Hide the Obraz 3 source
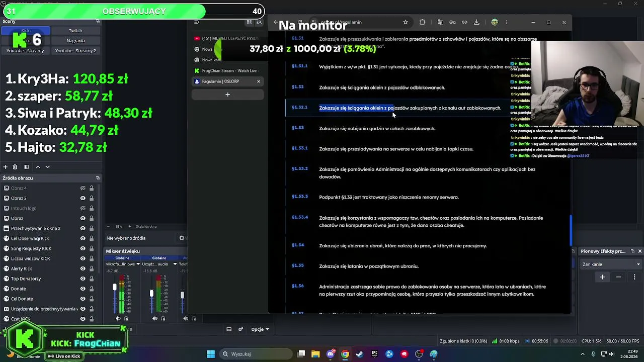This screenshot has width=644, height=362. [x=83, y=198]
